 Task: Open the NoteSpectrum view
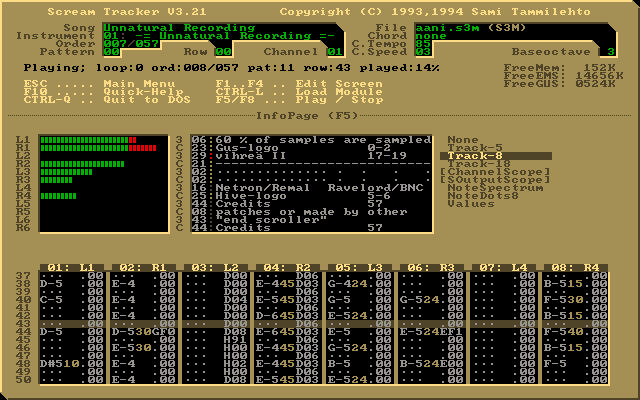coord(495,188)
